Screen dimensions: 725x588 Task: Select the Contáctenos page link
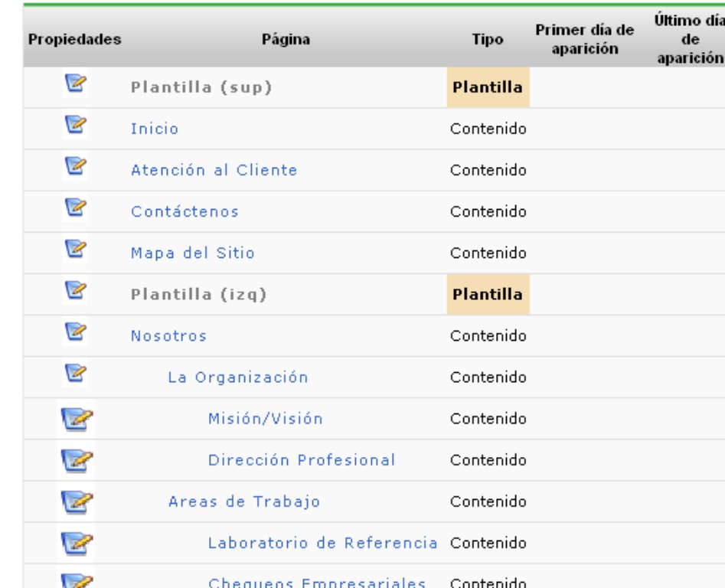click(x=185, y=211)
